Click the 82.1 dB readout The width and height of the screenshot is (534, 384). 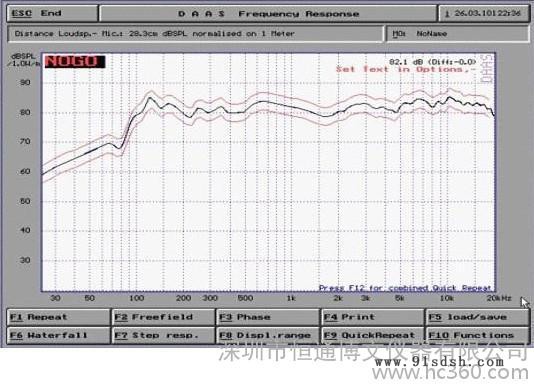pos(433,62)
